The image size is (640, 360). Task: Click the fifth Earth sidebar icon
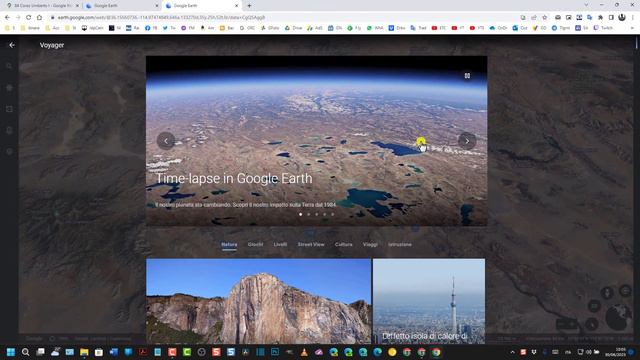click(9, 151)
